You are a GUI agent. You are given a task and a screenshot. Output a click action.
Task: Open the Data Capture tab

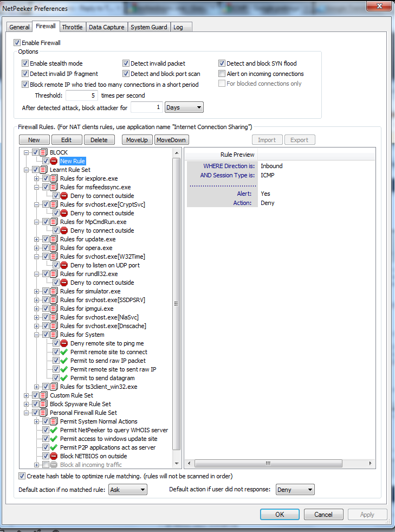pyautogui.click(x=106, y=27)
